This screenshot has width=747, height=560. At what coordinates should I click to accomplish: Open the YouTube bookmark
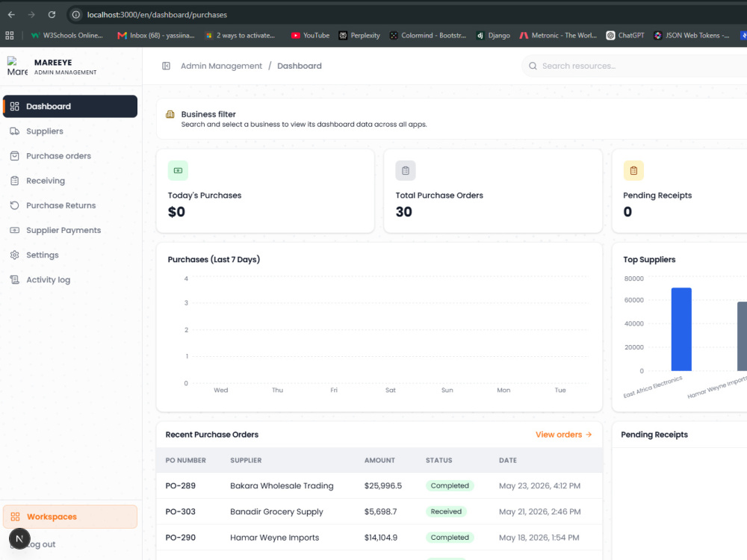coord(310,35)
